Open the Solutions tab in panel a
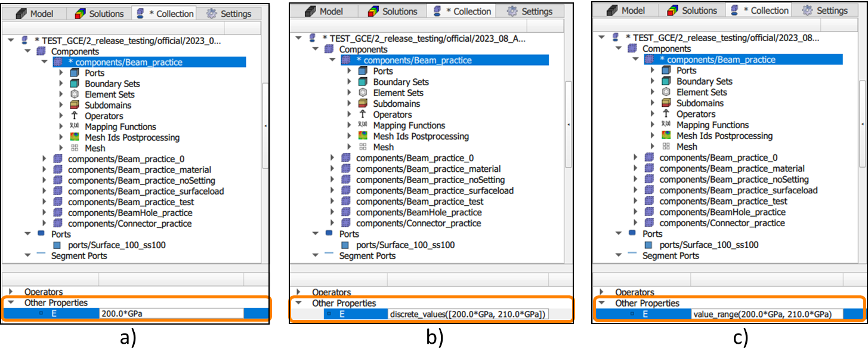 tap(99, 13)
